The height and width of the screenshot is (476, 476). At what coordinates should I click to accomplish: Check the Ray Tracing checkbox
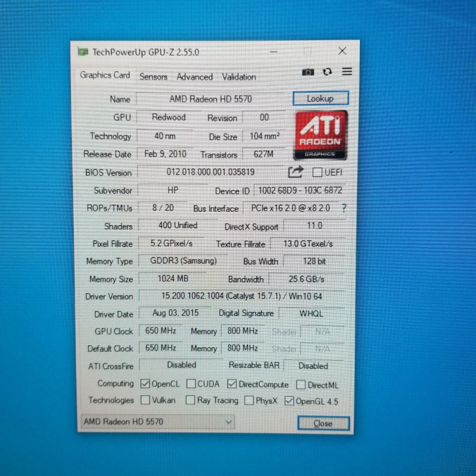point(190,400)
